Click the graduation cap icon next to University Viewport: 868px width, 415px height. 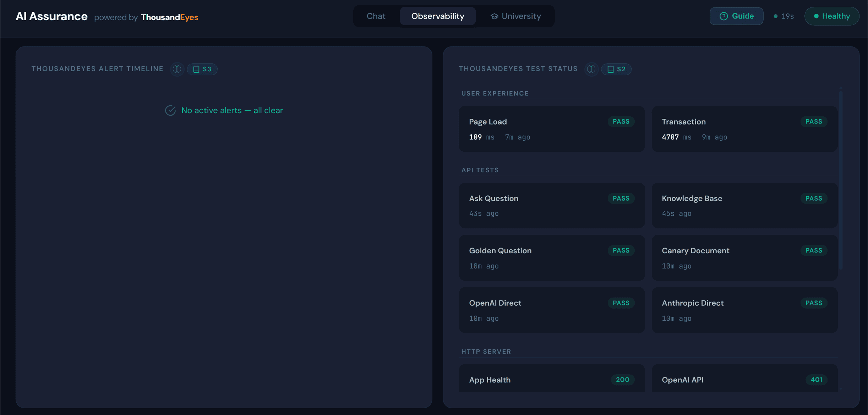click(494, 16)
